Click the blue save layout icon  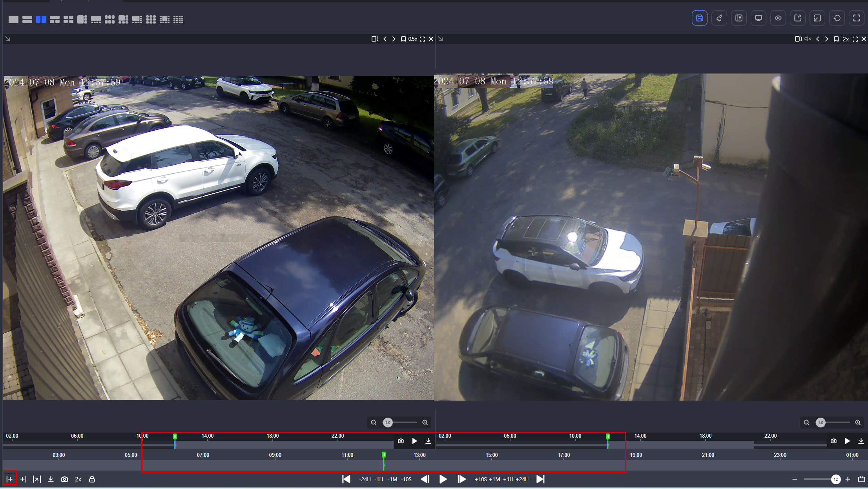700,18
